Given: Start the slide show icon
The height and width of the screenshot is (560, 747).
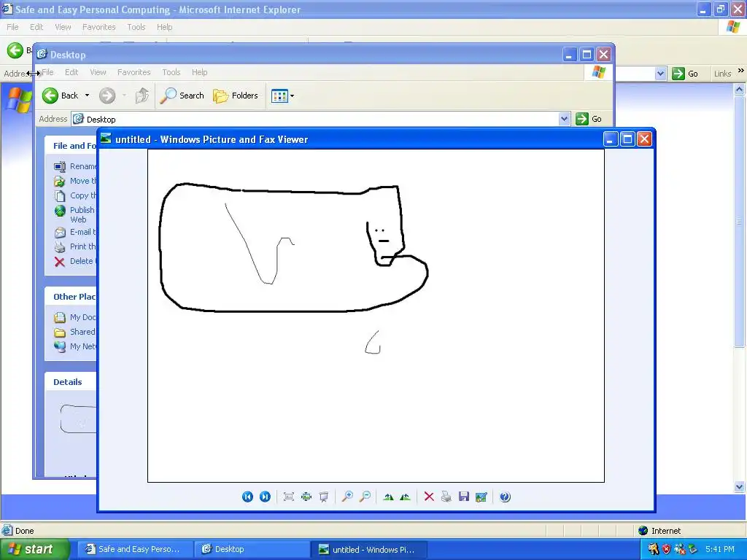Looking at the screenshot, I should (324, 497).
